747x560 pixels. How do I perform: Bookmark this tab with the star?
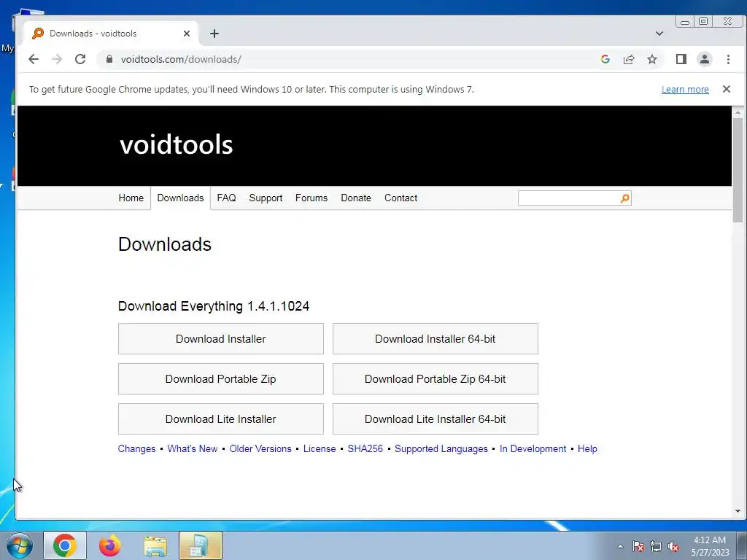[x=652, y=59]
